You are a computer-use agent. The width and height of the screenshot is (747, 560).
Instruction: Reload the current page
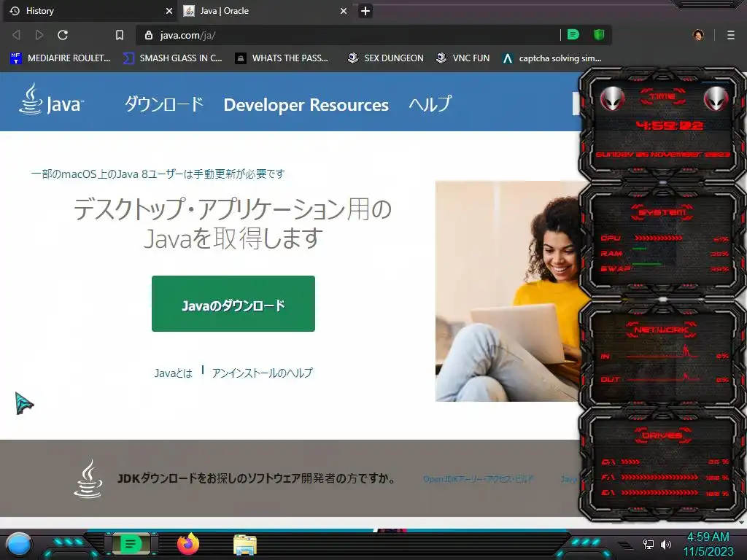63,35
